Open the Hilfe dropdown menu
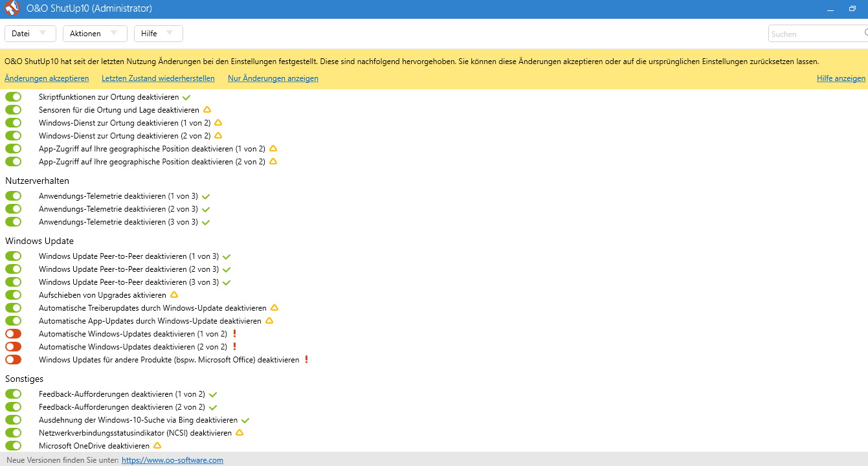Image resolution: width=868 pixels, height=466 pixels. 159,34
